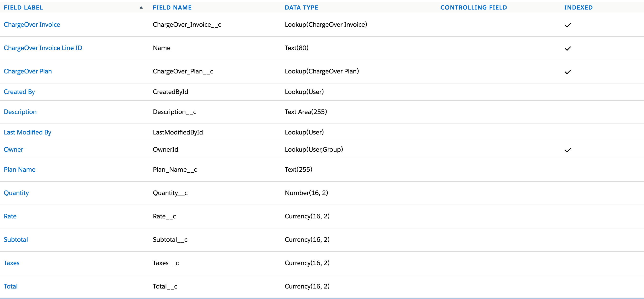Click the OwnerId field name

(x=166, y=149)
